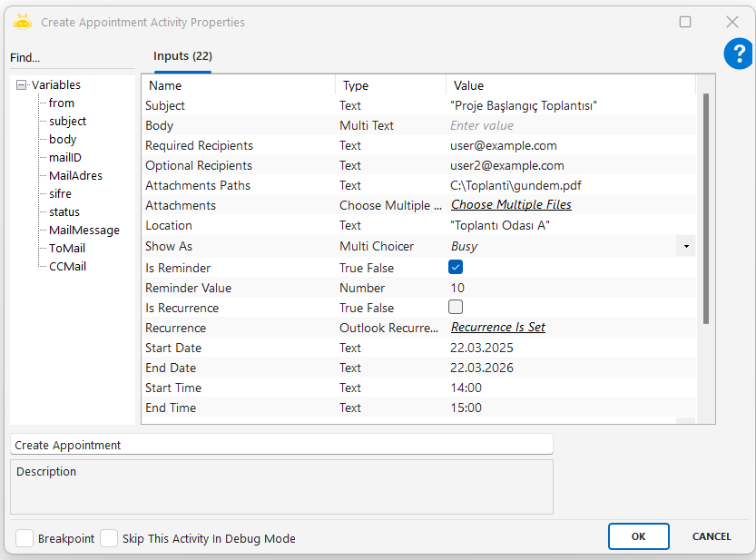Click the Choose Multiple Files link
The width and height of the screenshot is (756, 560).
point(511,205)
